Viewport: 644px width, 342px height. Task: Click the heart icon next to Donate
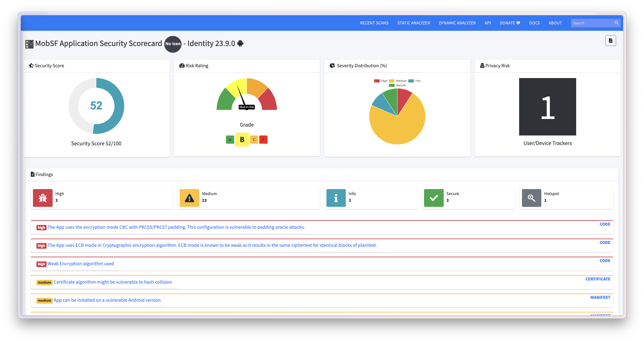tap(518, 23)
